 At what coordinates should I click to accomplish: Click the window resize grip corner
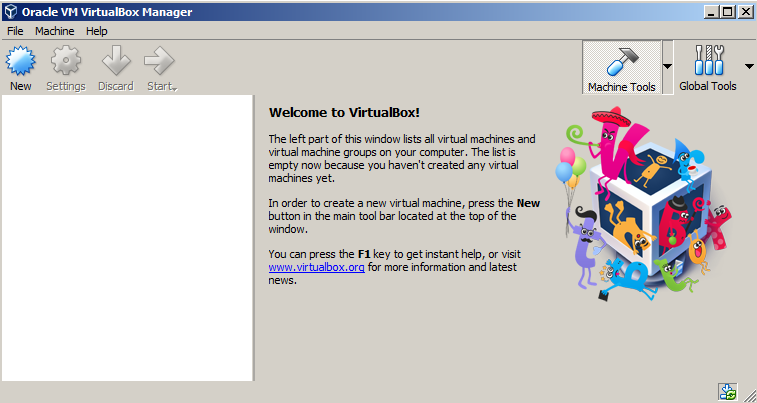click(x=750, y=396)
